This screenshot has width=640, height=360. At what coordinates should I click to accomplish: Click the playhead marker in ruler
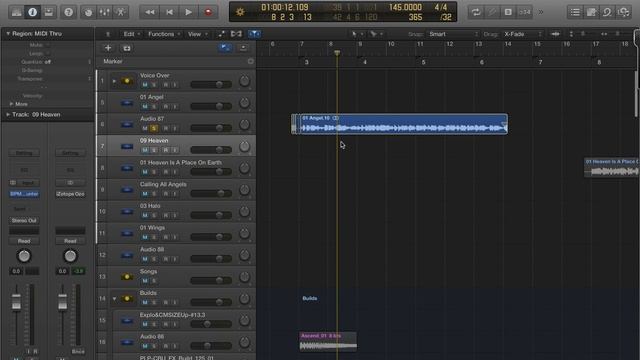pyautogui.click(x=337, y=53)
